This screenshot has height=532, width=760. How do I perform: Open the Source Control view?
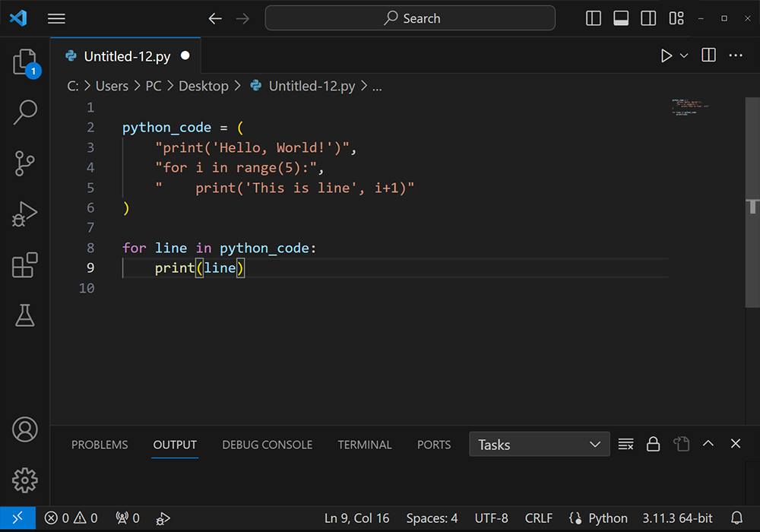point(25,163)
